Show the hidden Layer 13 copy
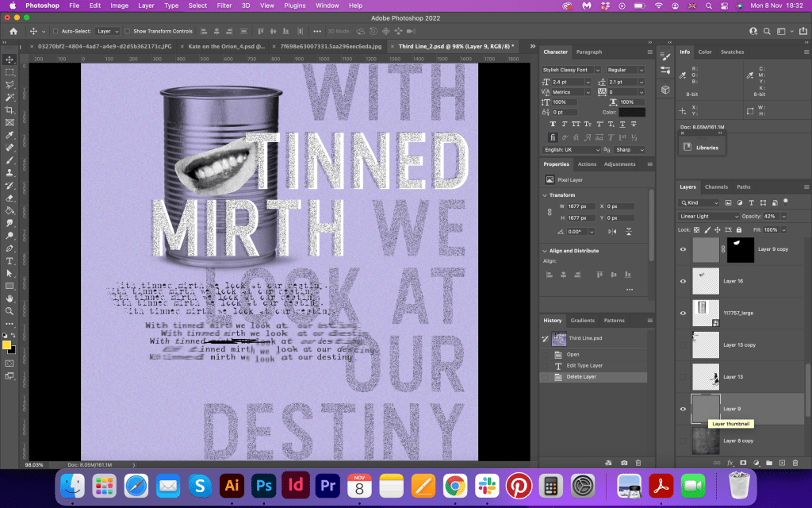 tap(684, 344)
